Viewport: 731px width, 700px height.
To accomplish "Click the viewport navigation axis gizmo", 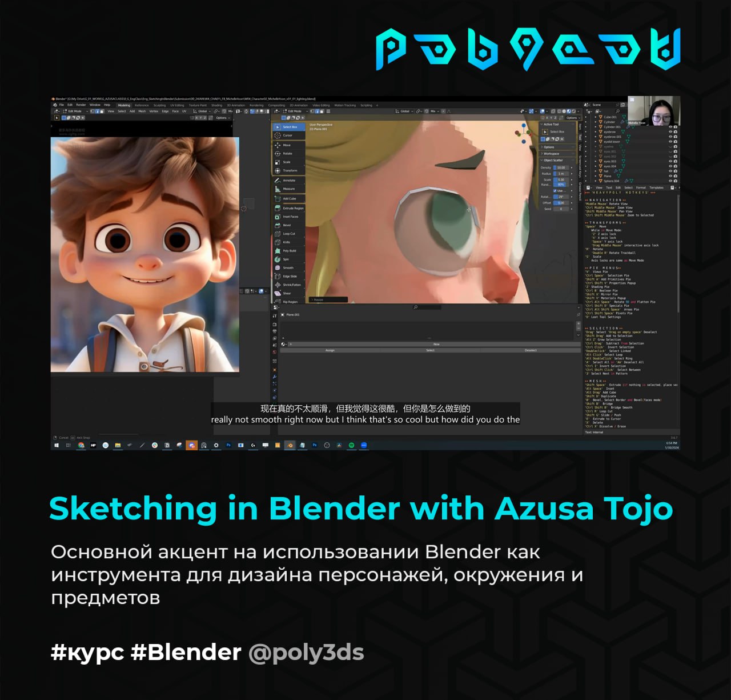I will point(524,133).
